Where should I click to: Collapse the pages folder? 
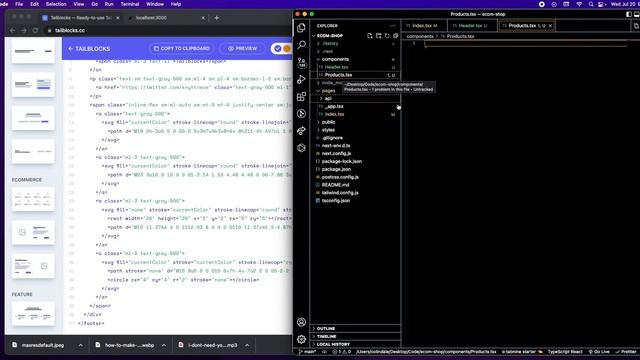(x=328, y=91)
